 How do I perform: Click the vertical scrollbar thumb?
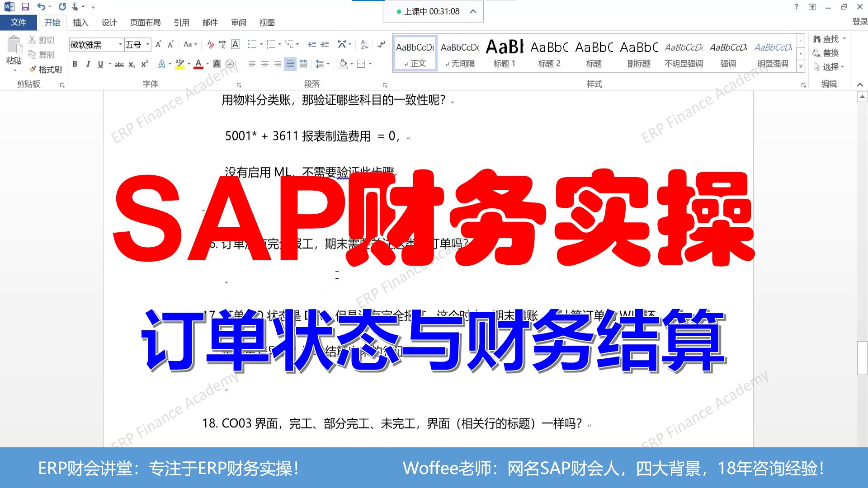[x=862, y=358]
